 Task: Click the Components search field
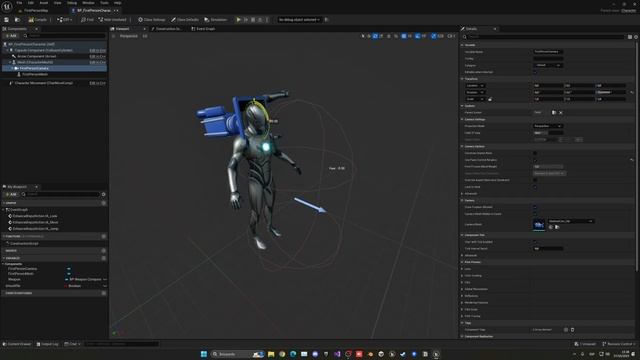65,36
